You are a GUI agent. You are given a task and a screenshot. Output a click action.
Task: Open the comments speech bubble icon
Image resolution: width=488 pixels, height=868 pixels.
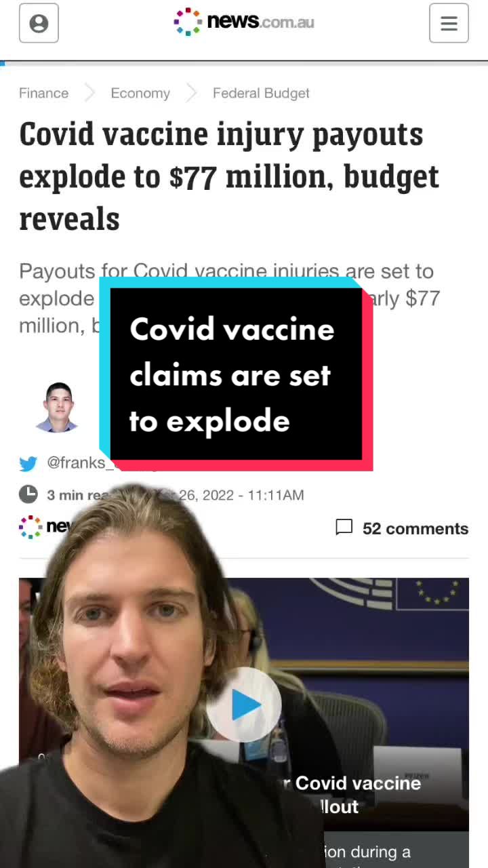coord(344,528)
